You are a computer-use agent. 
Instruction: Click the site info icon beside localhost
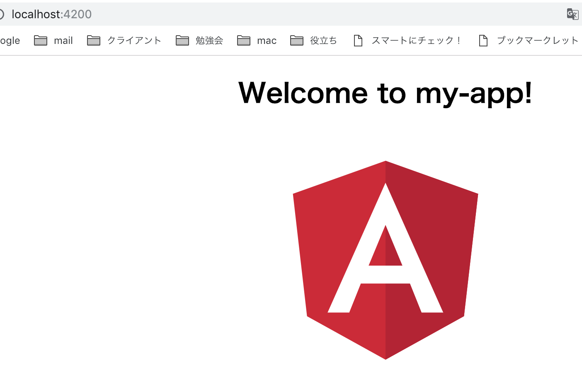[1, 14]
